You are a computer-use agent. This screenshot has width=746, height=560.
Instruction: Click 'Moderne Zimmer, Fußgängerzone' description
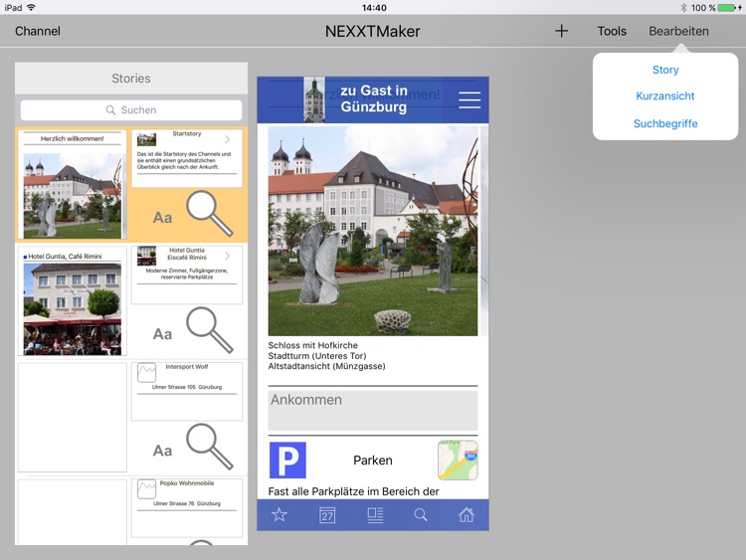187,274
